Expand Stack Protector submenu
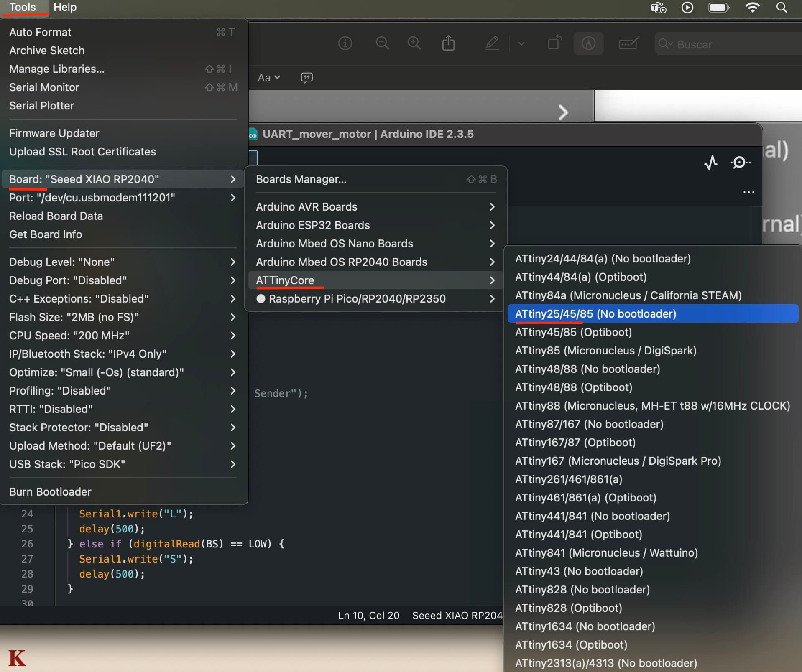This screenshot has height=672, width=802. coord(124,428)
